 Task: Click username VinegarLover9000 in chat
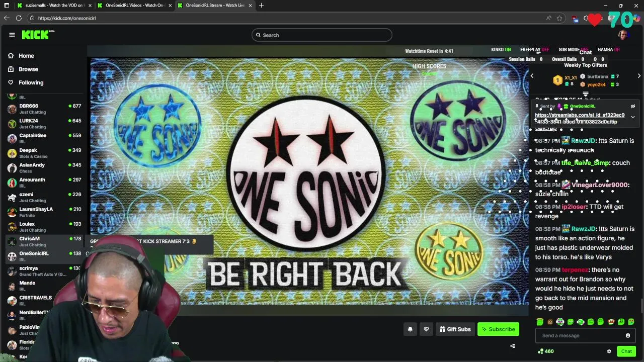[600, 185]
